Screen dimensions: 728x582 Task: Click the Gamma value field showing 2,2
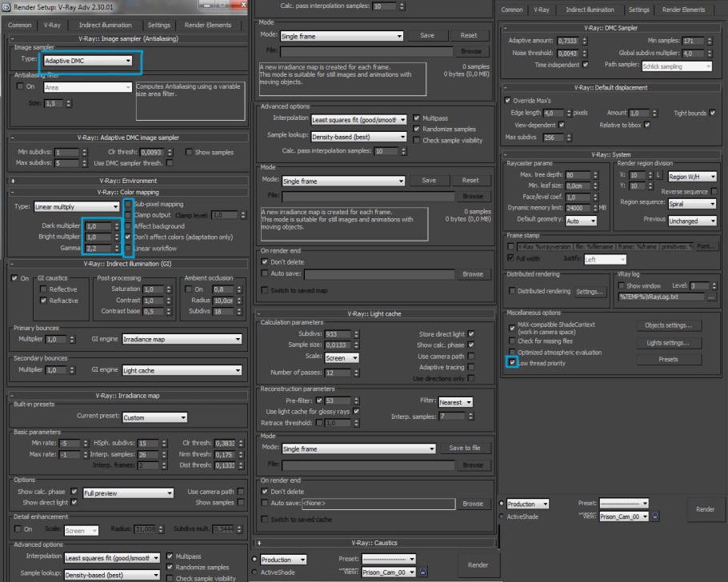pos(98,249)
